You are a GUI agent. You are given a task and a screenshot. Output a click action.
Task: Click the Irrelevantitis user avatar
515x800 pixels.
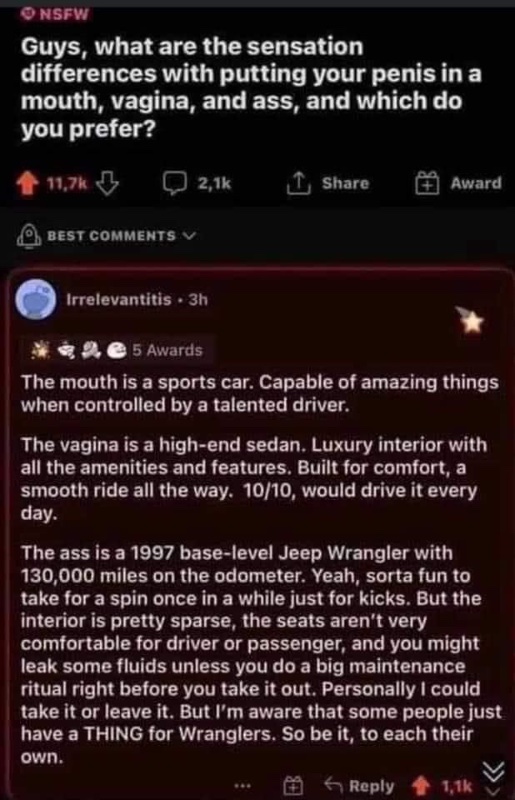35,299
